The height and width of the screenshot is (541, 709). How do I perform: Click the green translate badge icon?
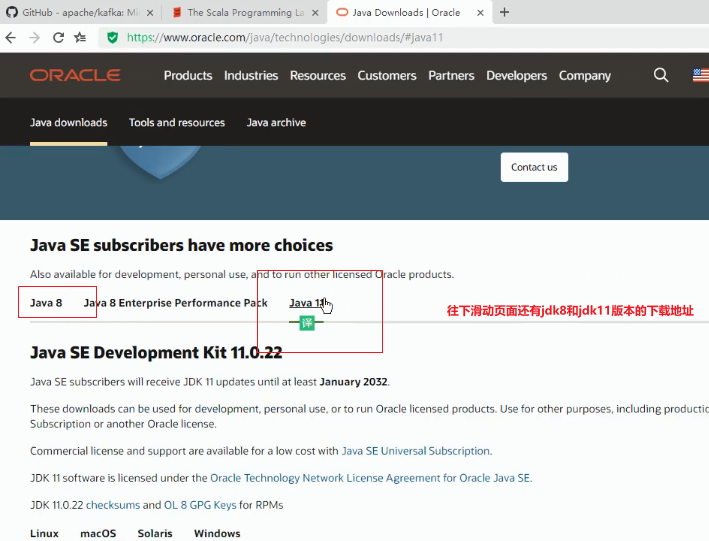[x=307, y=323]
